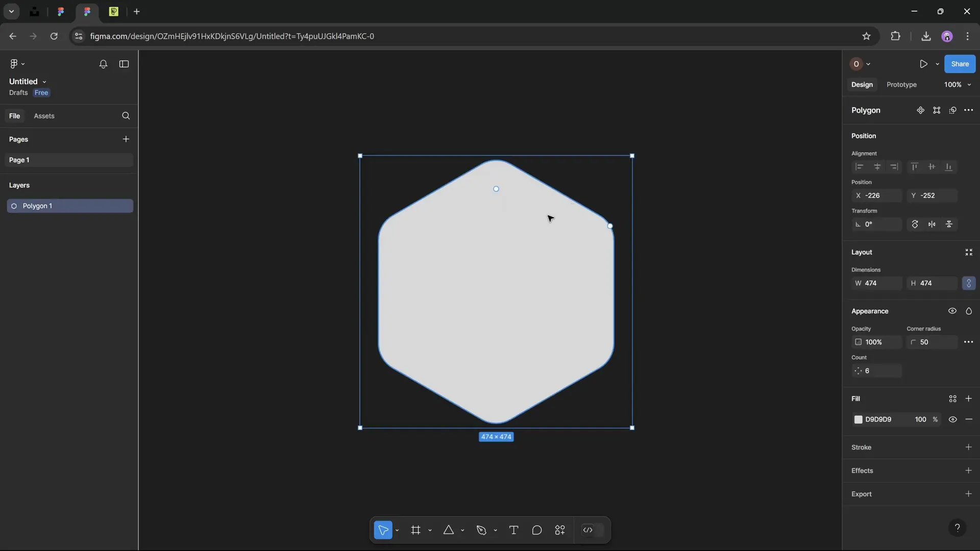The width and height of the screenshot is (980, 551).
Task: Open Polygon more options ellipsis
Action: [x=969, y=110]
